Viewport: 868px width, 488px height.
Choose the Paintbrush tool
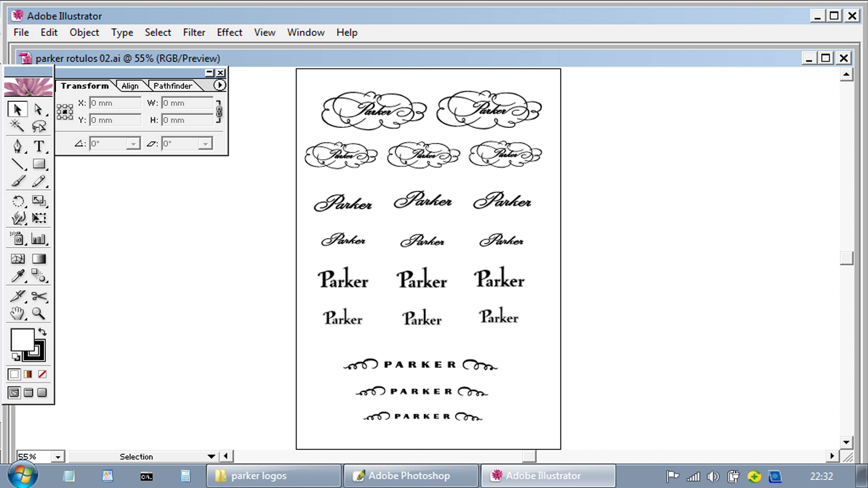pyautogui.click(x=18, y=181)
